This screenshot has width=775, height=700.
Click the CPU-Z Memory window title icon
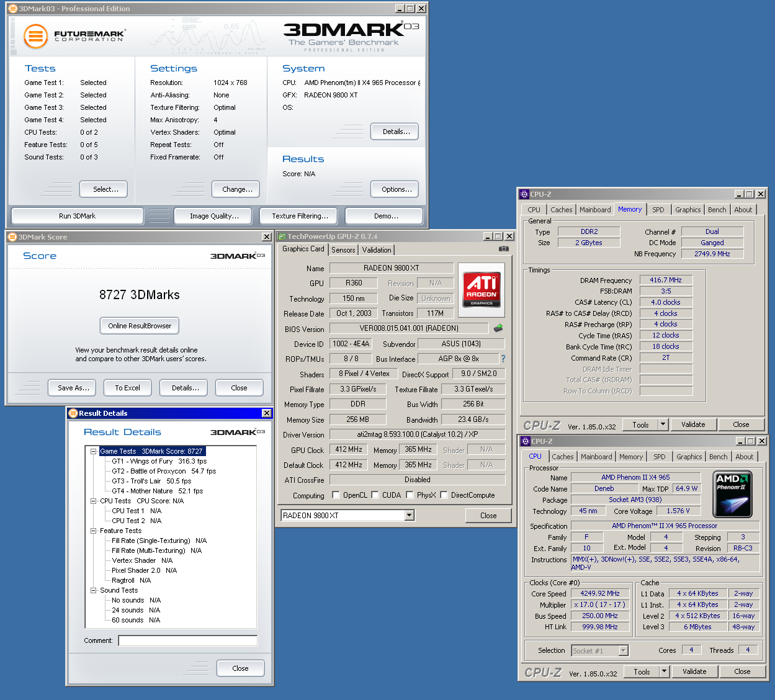524,194
